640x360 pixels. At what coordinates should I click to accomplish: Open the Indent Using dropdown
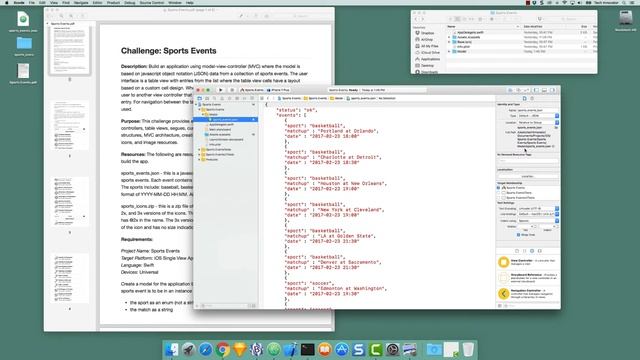pyautogui.click(x=538, y=221)
